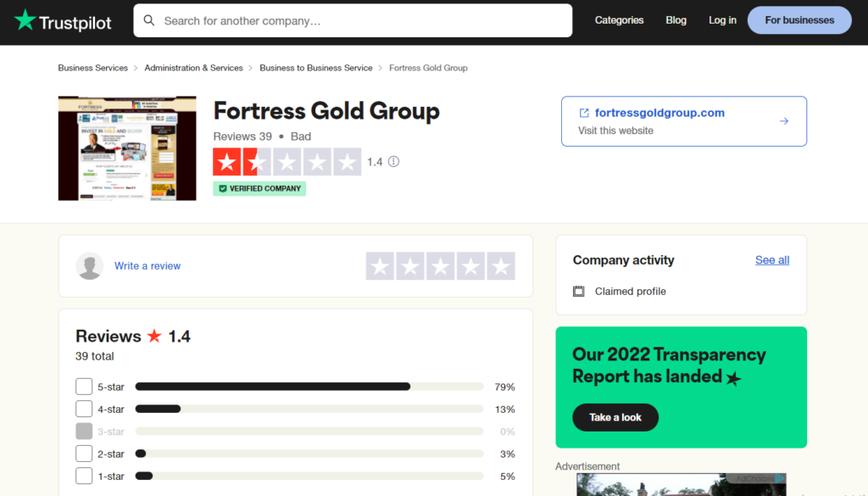Click the Fortress Gold Group breadcrumb text
The image size is (868, 496).
428,68
